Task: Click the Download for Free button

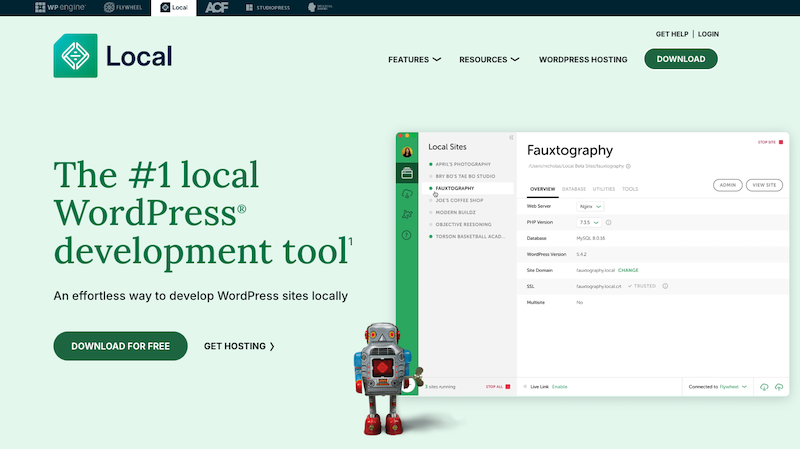Action: [x=120, y=346]
